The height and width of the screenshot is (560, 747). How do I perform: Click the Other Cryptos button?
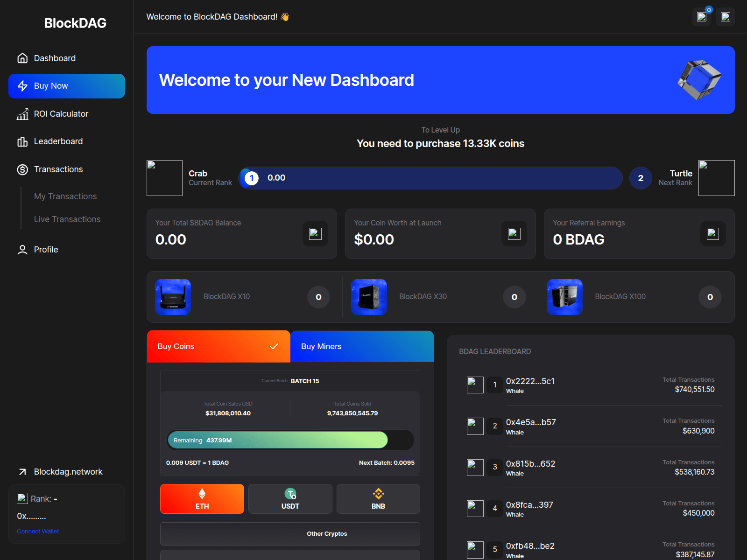pyautogui.click(x=290, y=534)
